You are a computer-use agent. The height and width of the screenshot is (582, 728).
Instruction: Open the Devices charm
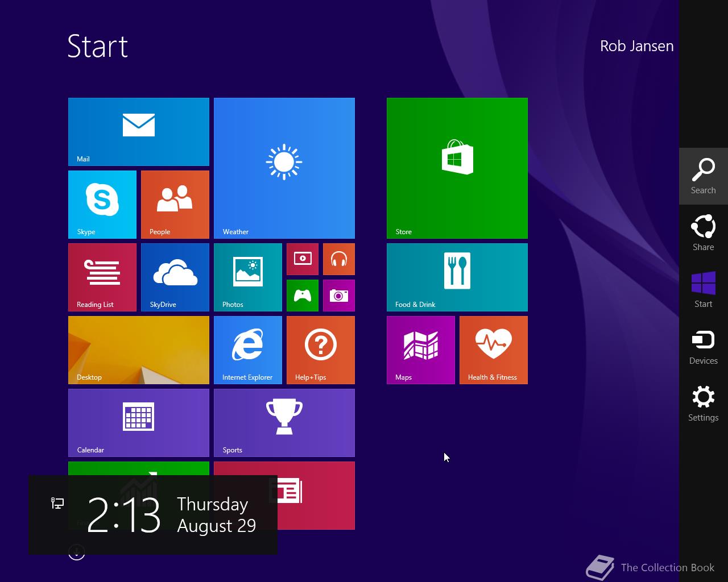click(x=704, y=347)
